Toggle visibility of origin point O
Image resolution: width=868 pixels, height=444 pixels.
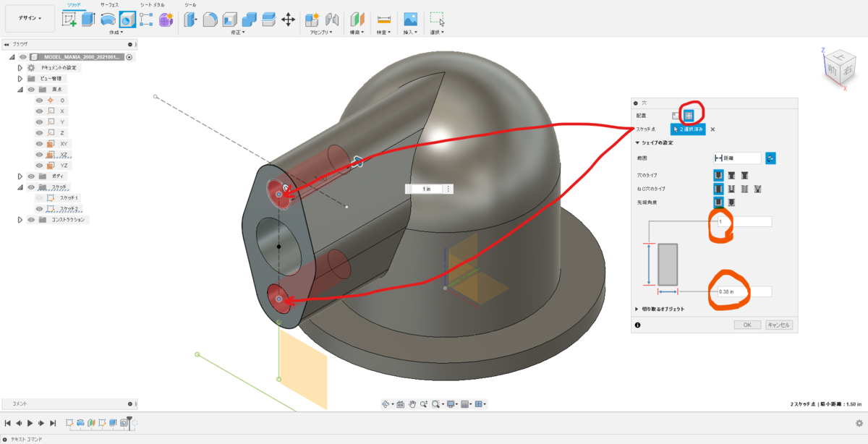point(39,101)
